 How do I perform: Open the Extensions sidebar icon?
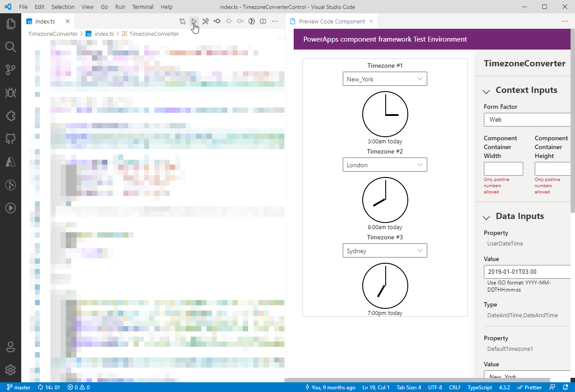click(11, 116)
